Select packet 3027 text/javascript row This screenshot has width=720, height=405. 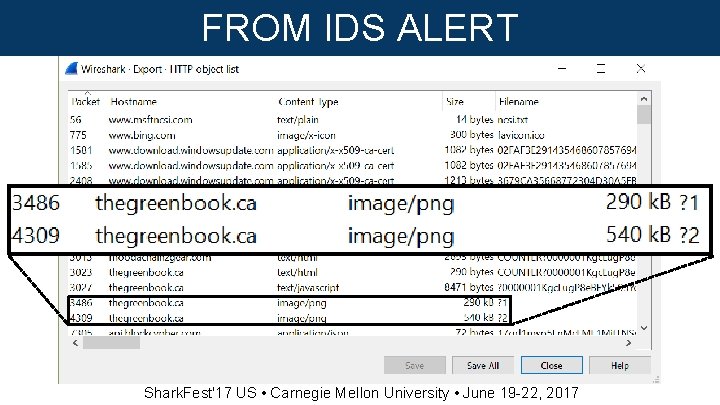click(x=353, y=287)
